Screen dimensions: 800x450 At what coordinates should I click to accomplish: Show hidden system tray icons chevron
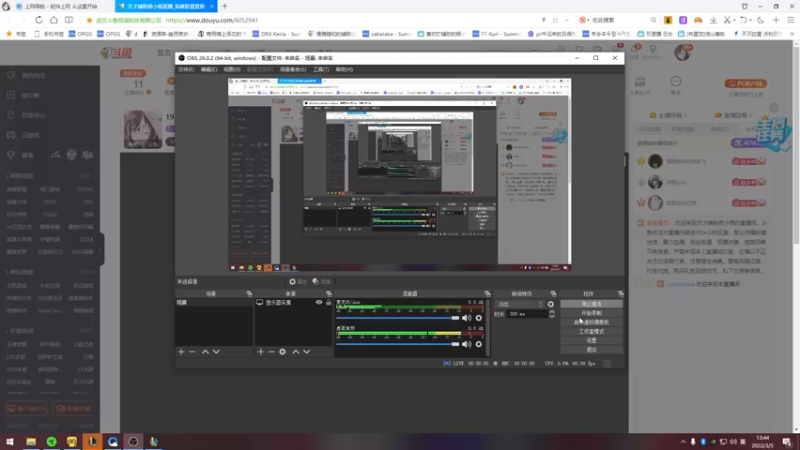point(683,441)
